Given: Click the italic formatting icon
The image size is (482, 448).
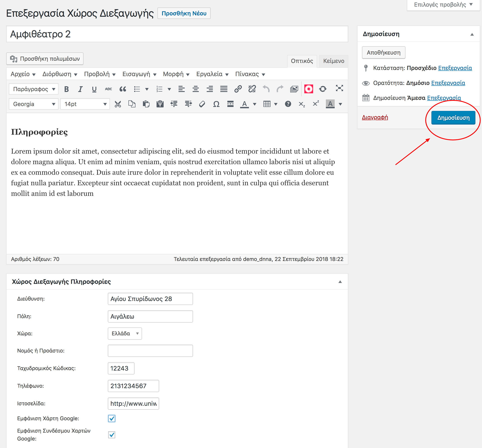Looking at the screenshot, I should [80, 89].
